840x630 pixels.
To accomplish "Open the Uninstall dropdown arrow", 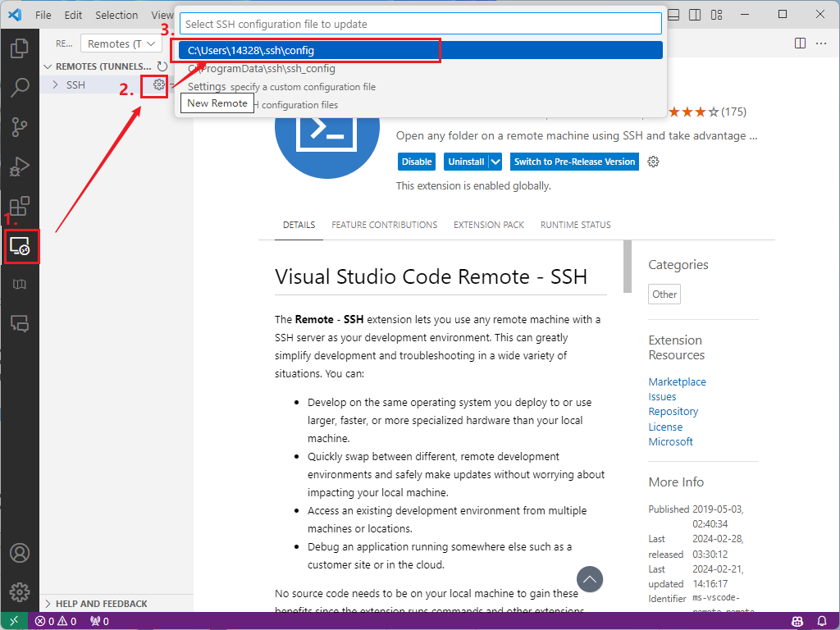I will (495, 162).
